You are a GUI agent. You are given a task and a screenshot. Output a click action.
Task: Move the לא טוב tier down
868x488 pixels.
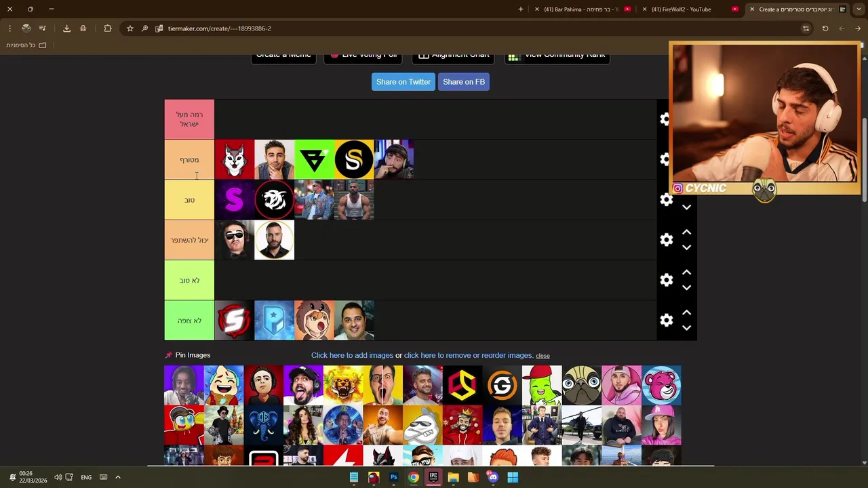(x=686, y=287)
